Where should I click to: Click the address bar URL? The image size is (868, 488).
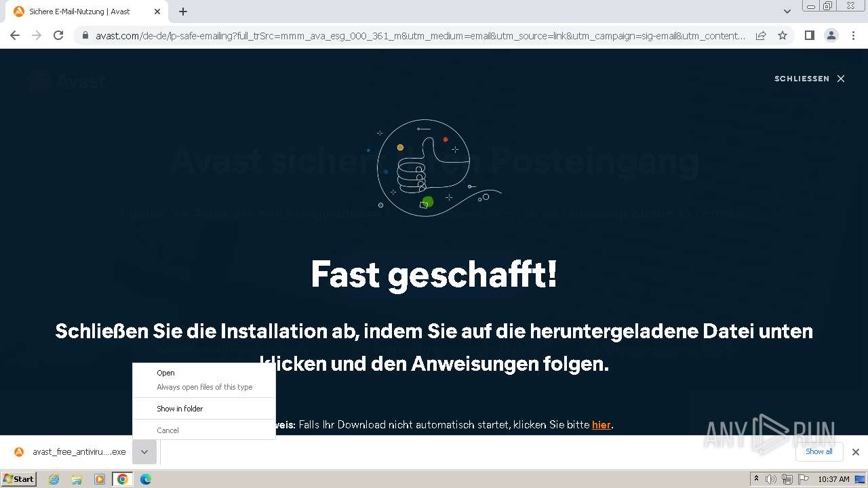tap(420, 35)
